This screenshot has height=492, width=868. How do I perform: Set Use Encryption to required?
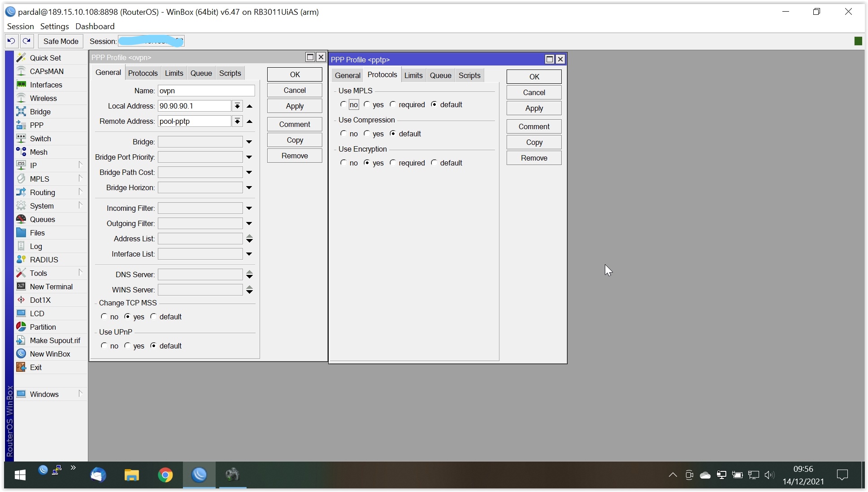tap(393, 163)
